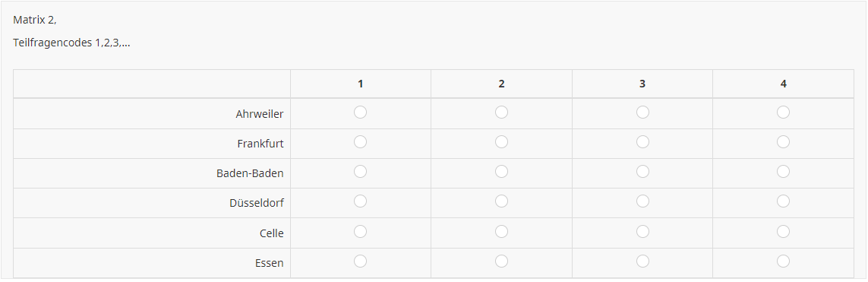Mark option 4 for Baden-Baden
The height and width of the screenshot is (282, 868).
pyautogui.click(x=783, y=172)
